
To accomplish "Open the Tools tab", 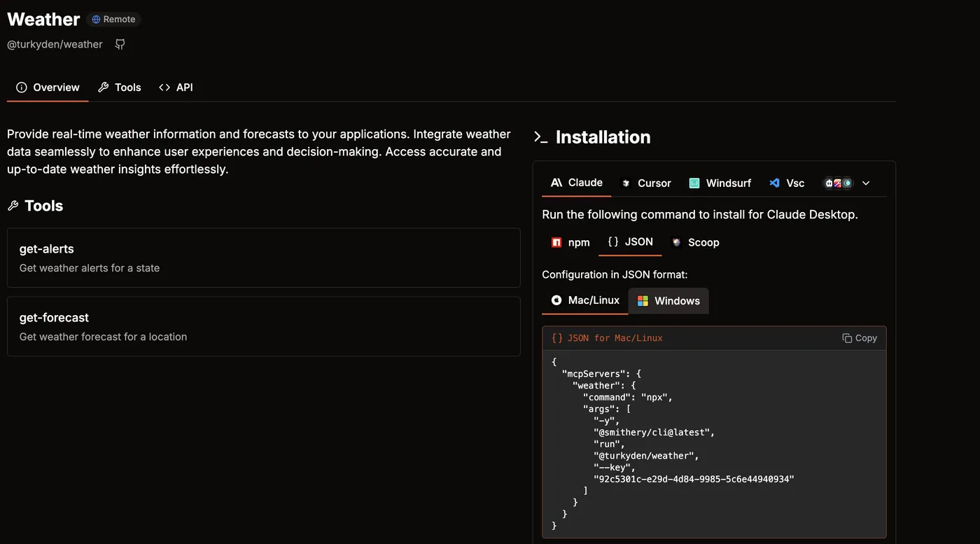I will tap(120, 88).
